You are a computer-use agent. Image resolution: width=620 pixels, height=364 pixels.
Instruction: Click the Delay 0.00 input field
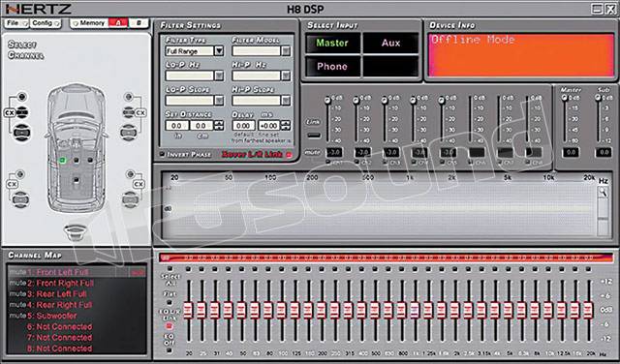[x=243, y=126]
